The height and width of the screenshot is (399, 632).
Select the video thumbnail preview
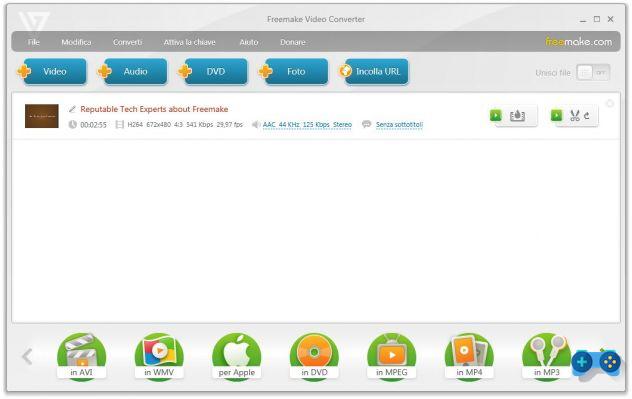[x=42, y=116]
